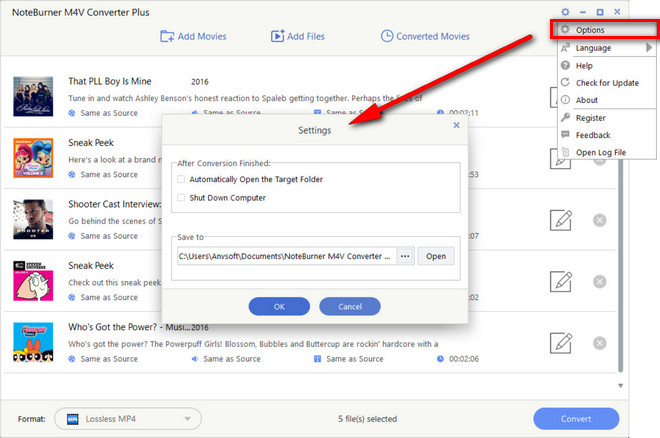Click the vertical scrollbar of movie list
This screenshot has width=660, height=438.
[x=620, y=265]
